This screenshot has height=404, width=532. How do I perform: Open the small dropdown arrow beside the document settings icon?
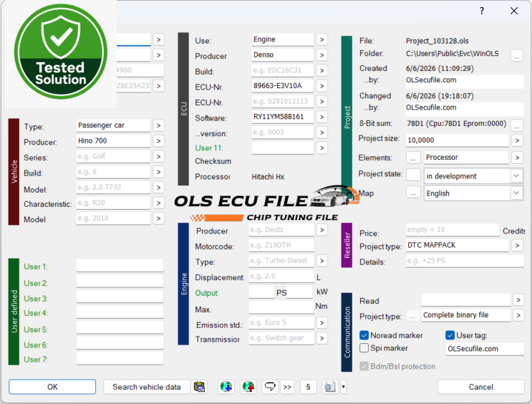tap(344, 387)
